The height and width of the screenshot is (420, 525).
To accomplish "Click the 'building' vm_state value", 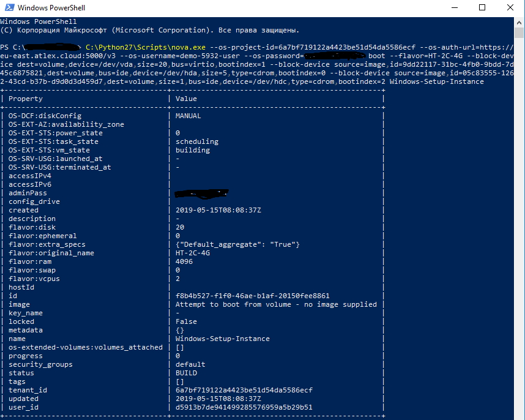I will 193,150.
